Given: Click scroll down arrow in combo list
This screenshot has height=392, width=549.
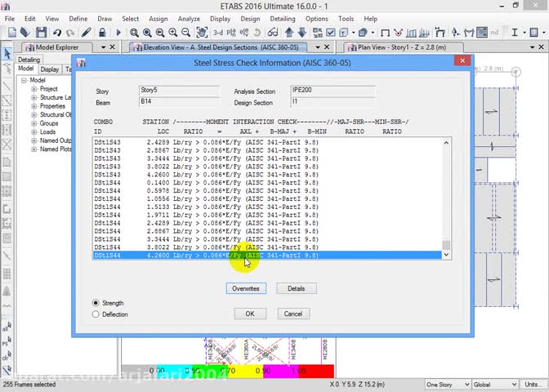Looking at the screenshot, I should (446, 255).
